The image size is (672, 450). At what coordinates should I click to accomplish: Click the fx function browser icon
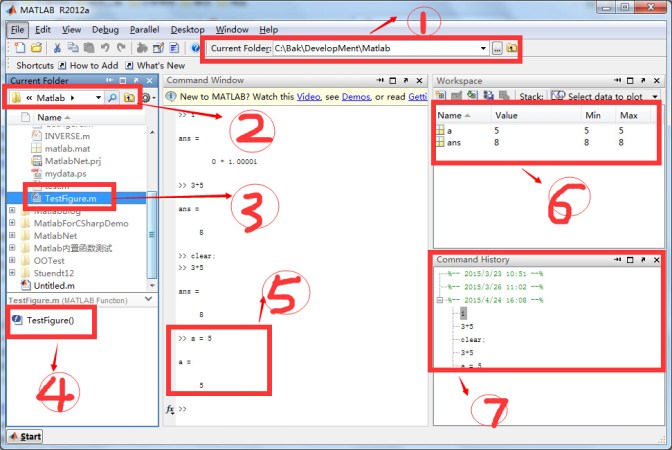pyautogui.click(x=170, y=409)
